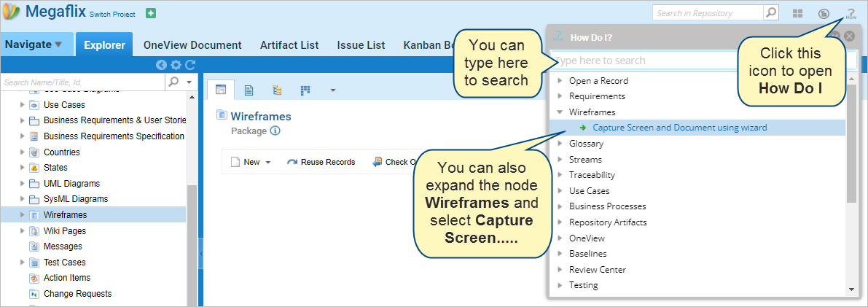Click the Action Items icon in tree

click(34, 278)
